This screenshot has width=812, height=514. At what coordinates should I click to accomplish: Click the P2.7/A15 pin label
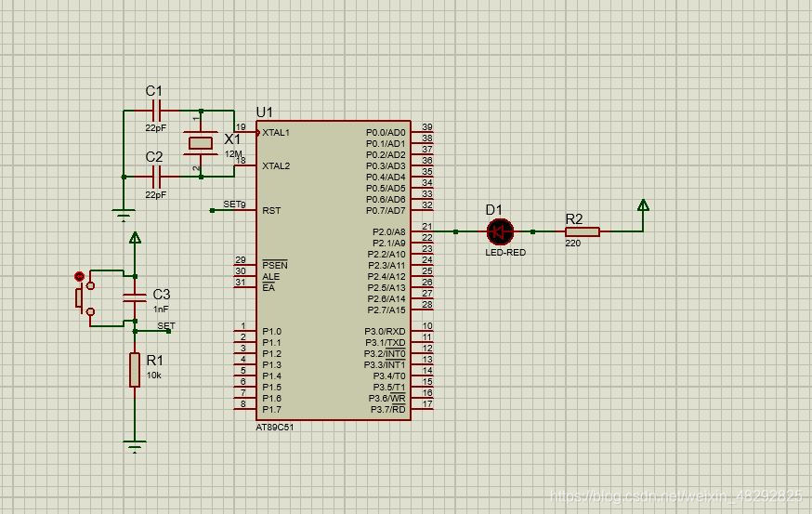pos(386,310)
